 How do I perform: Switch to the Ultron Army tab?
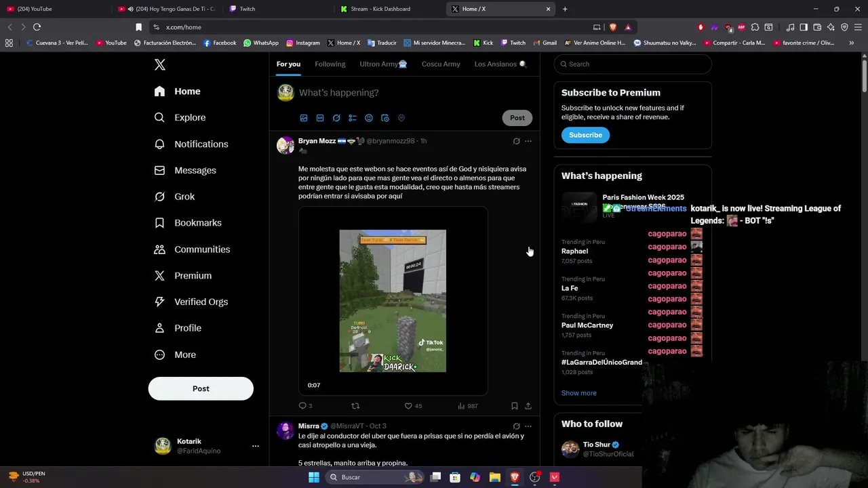pyautogui.click(x=383, y=64)
